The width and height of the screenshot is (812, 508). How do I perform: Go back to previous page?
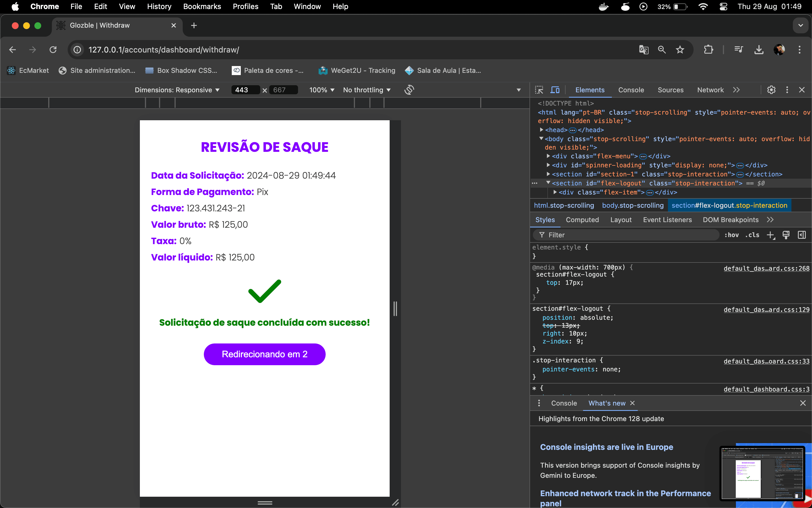(x=12, y=50)
